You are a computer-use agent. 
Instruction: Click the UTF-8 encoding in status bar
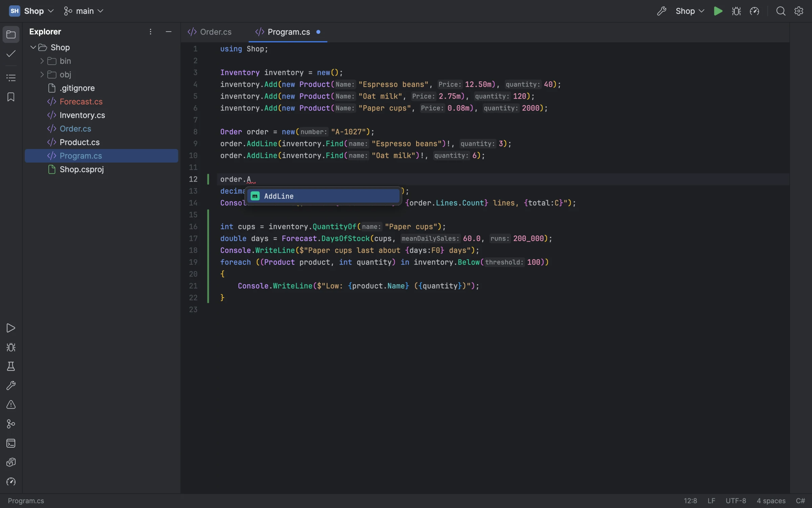(736, 501)
